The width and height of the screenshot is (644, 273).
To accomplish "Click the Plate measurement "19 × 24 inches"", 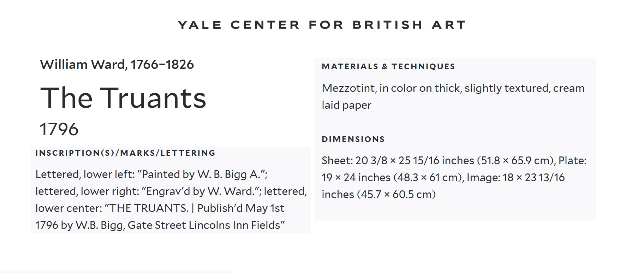I will point(356,178).
